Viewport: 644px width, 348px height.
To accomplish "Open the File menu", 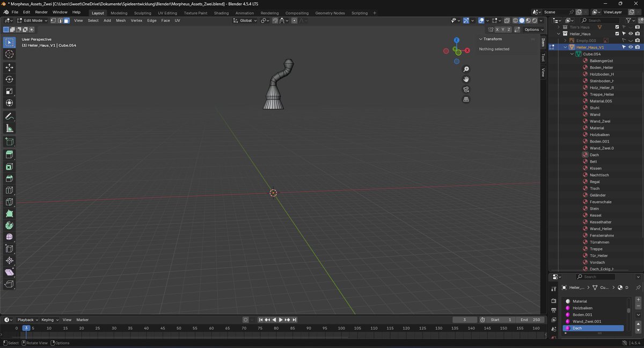I will 15,12.
